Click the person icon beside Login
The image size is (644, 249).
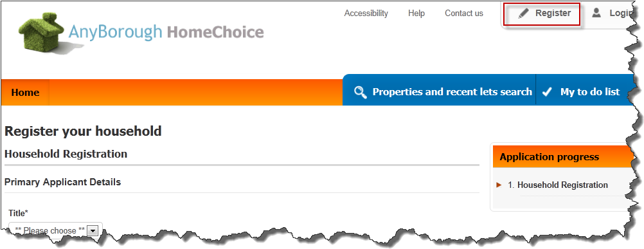(x=596, y=13)
